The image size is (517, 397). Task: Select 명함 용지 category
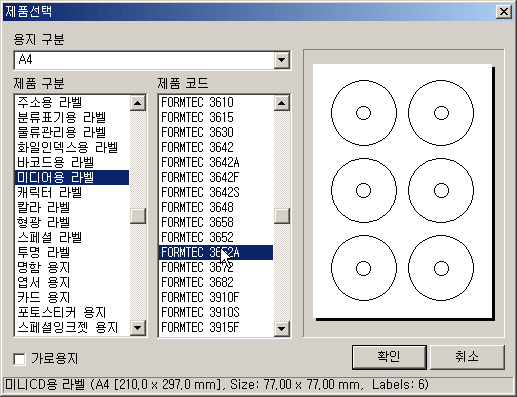tap(72, 267)
